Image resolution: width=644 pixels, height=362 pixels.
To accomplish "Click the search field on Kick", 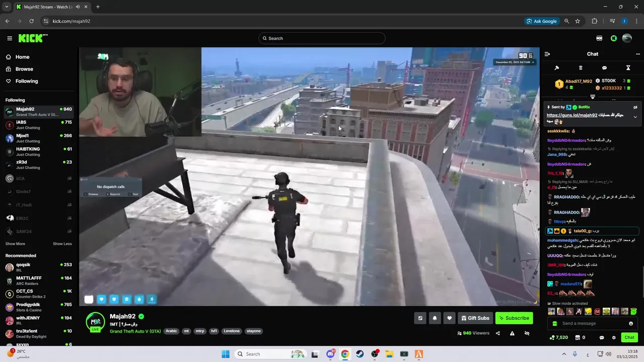I will [322, 38].
